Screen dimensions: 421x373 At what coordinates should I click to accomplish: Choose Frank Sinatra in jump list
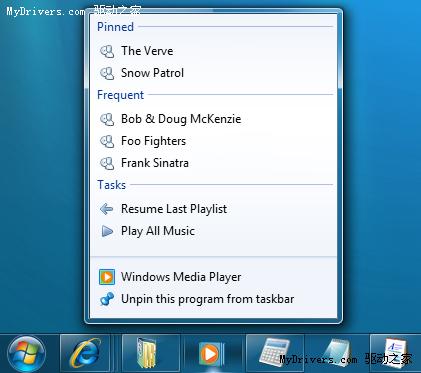pyautogui.click(x=213, y=163)
